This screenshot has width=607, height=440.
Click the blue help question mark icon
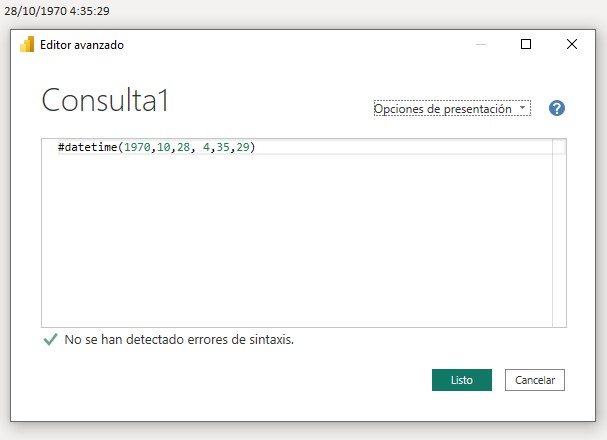pyautogui.click(x=557, y=108)
